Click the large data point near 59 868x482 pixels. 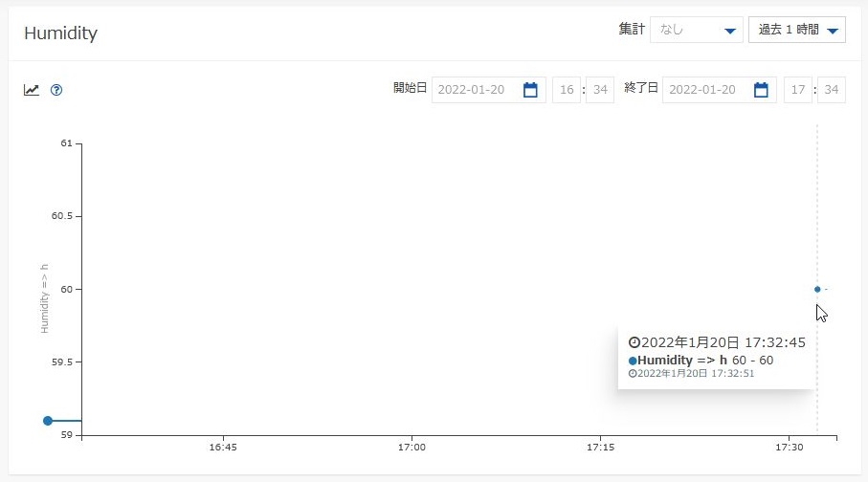tap(48, 421)
